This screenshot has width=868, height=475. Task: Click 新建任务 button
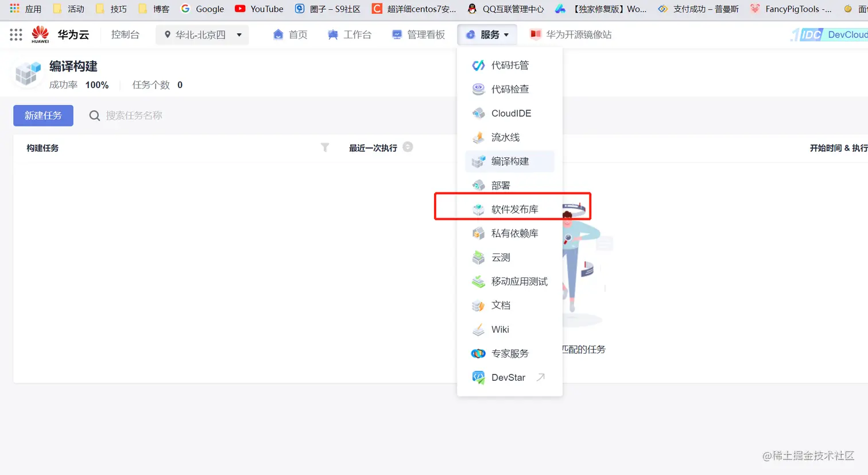click(x=44, y=115)
